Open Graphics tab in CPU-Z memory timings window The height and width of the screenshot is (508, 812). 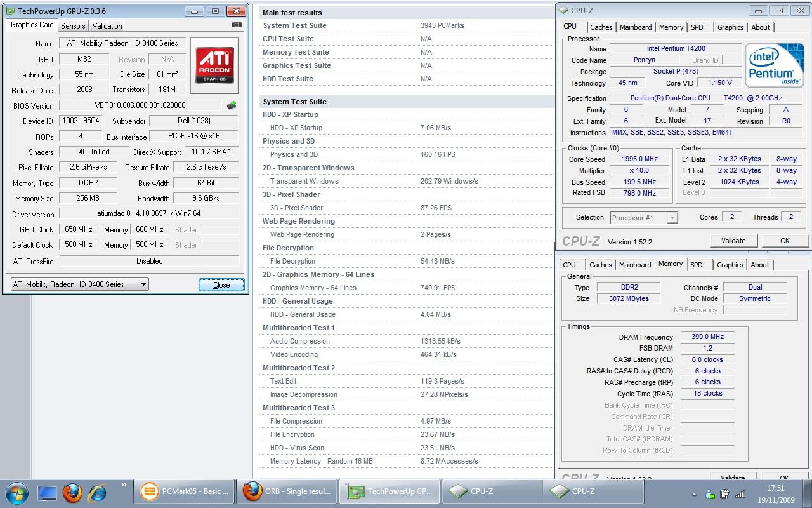pos(730,265)
